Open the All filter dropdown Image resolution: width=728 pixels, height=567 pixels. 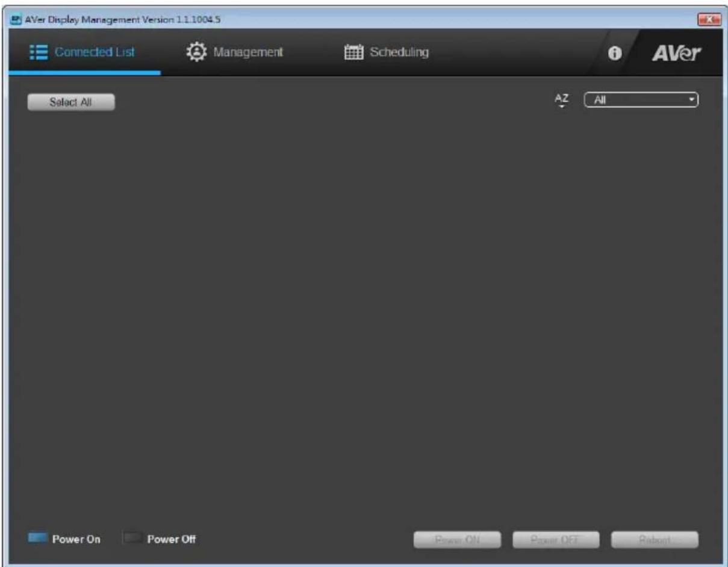point(641,101)
